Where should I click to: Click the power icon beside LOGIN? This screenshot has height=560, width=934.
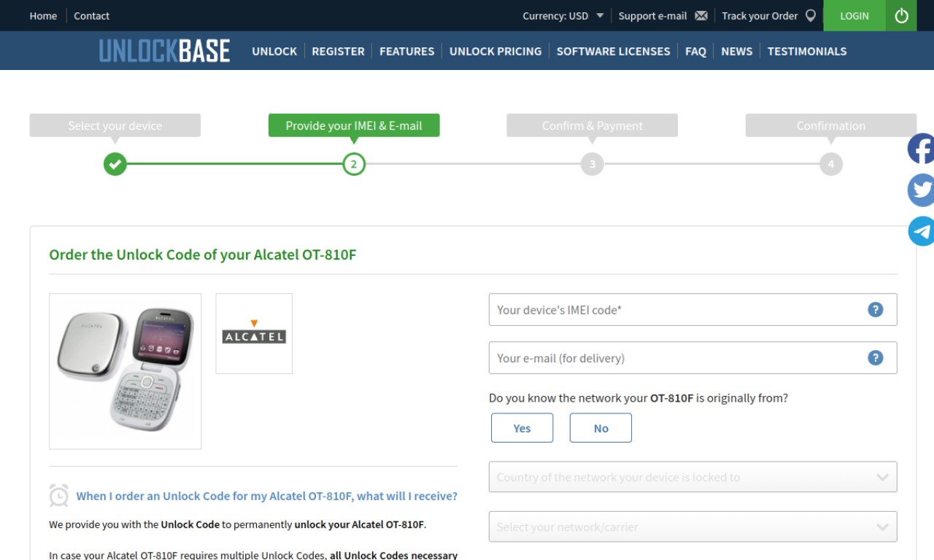pyautogui.click(x=901, y=15)
